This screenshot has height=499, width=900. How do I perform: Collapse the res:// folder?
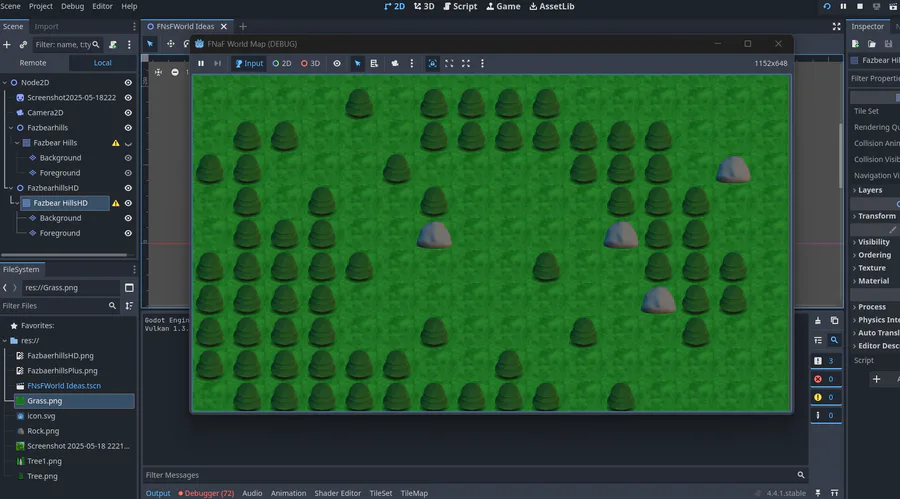(x=5, y=341)
